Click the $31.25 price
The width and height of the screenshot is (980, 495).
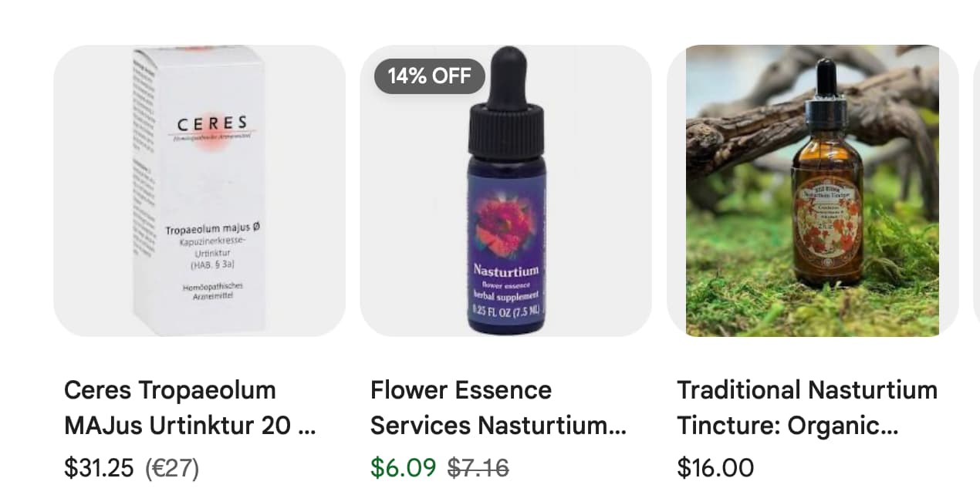[x=99, y=468]
